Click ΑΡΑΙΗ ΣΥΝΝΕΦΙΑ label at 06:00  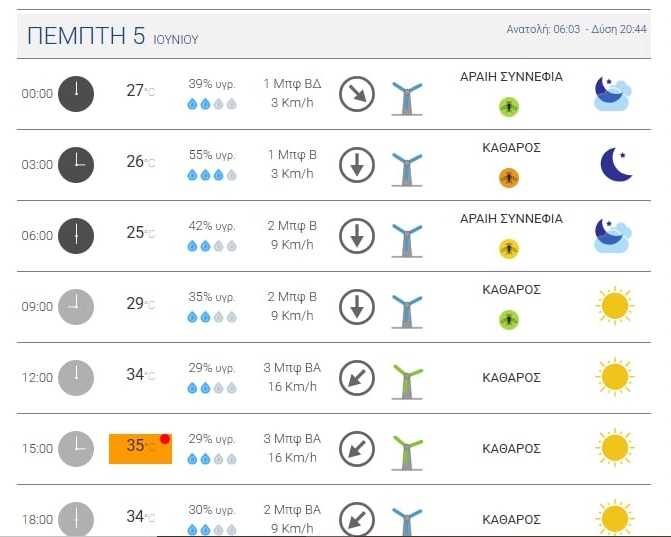(511, 218)
